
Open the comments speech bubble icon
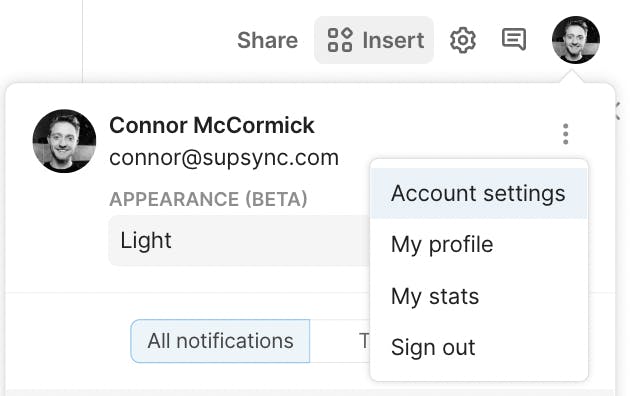[514, 39]
